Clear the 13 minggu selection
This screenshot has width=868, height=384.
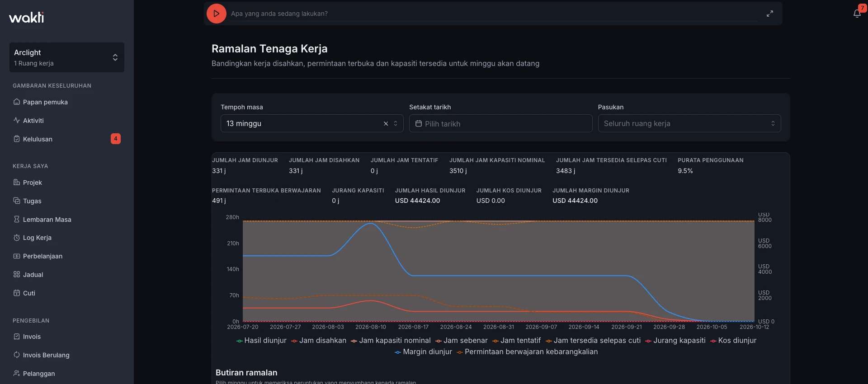coord(386,123)
